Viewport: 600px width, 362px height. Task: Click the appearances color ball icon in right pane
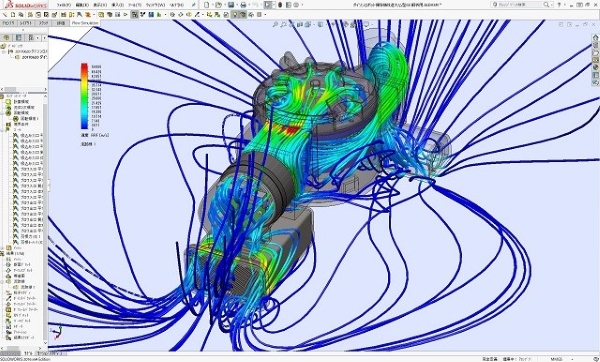595,67
